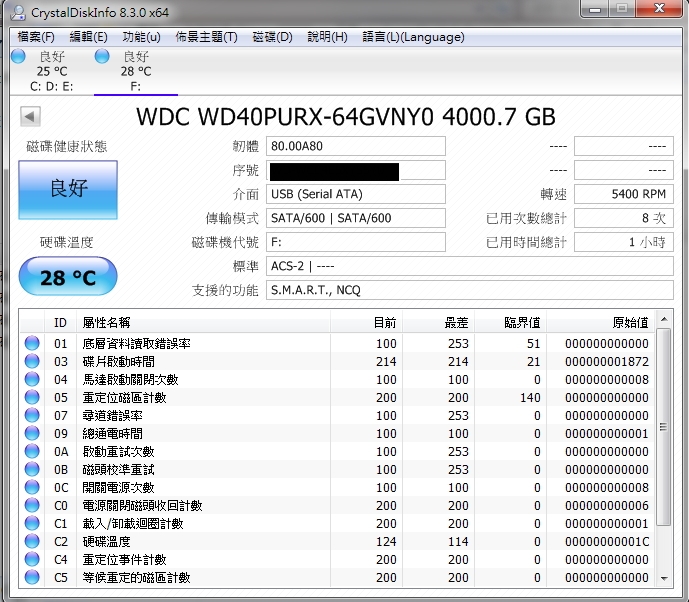The height and width of the screenshot is (602, 689).
Task: Click the drive letter field F:
Action: point(356,242)
